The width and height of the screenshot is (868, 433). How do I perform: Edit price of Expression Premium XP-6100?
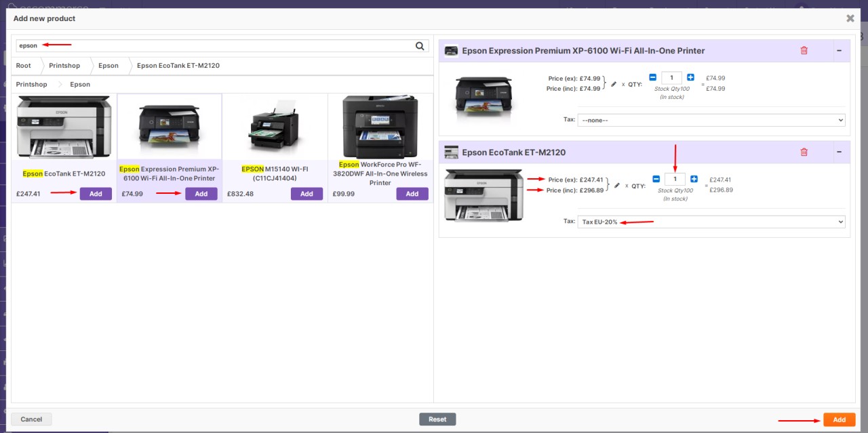[614, 84]
